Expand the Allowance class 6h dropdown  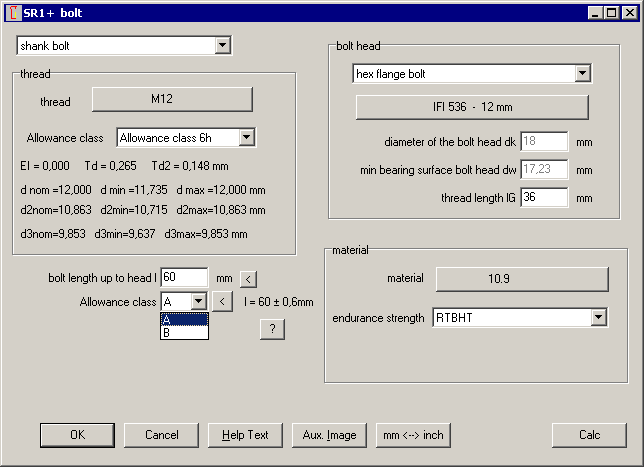pos(247,138)
